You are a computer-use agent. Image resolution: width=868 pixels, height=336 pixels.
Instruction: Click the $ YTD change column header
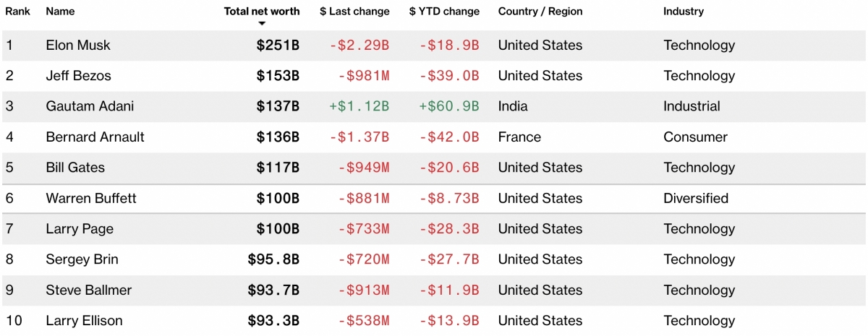(x=443, y=12)
